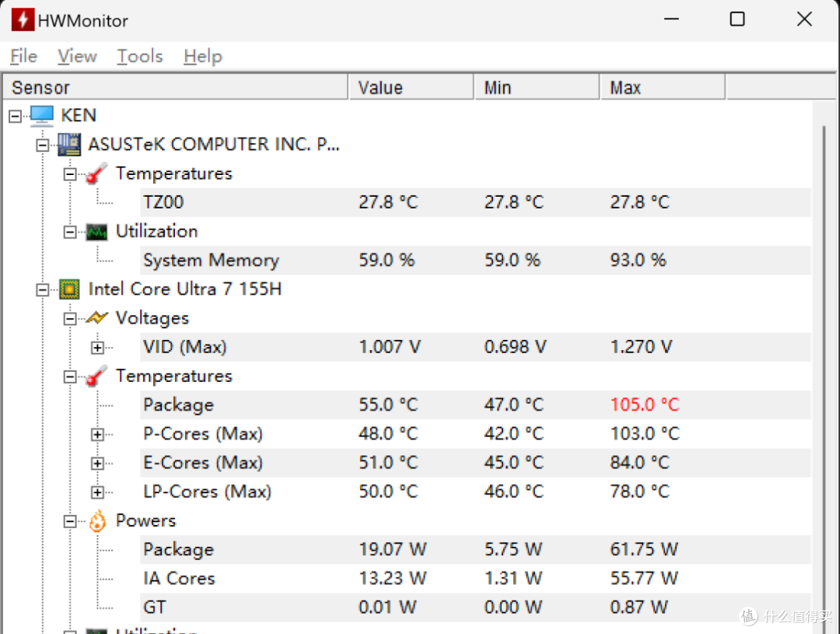Click the motherboard Utilization graph icon

[96, 232]
